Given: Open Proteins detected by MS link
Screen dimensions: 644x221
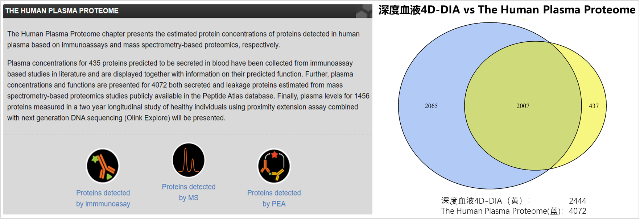Looking at the screenshot, I should pyautogui.click(x=189, y=192).
